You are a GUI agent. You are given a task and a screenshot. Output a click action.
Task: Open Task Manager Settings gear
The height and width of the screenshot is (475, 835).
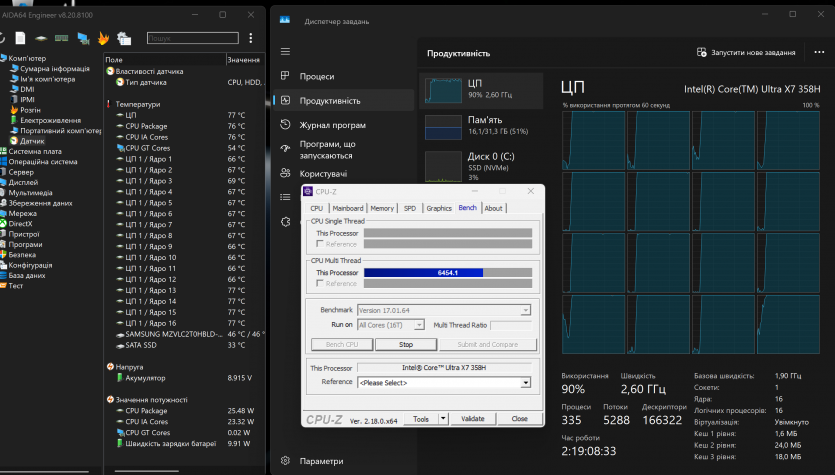tap(286, 461)
